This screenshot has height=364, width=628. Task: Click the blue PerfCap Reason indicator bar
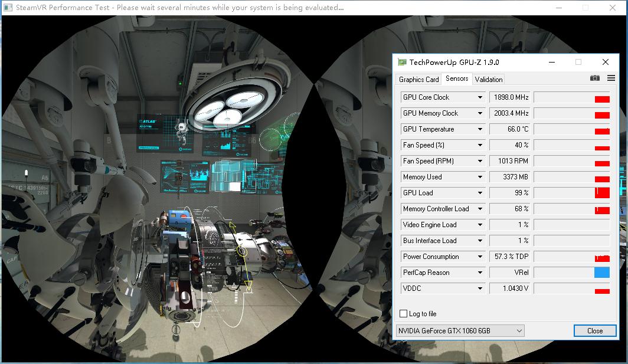coord(601,273)
